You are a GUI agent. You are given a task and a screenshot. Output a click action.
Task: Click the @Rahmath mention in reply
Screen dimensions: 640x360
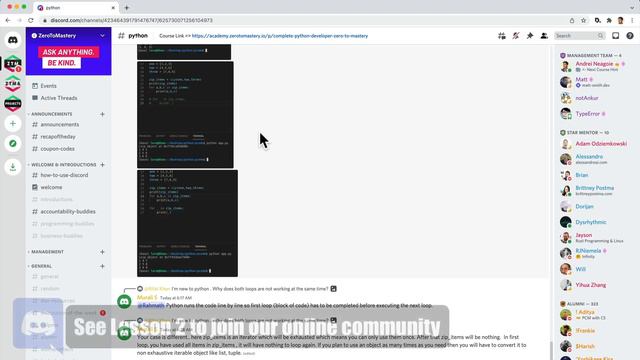151,305
